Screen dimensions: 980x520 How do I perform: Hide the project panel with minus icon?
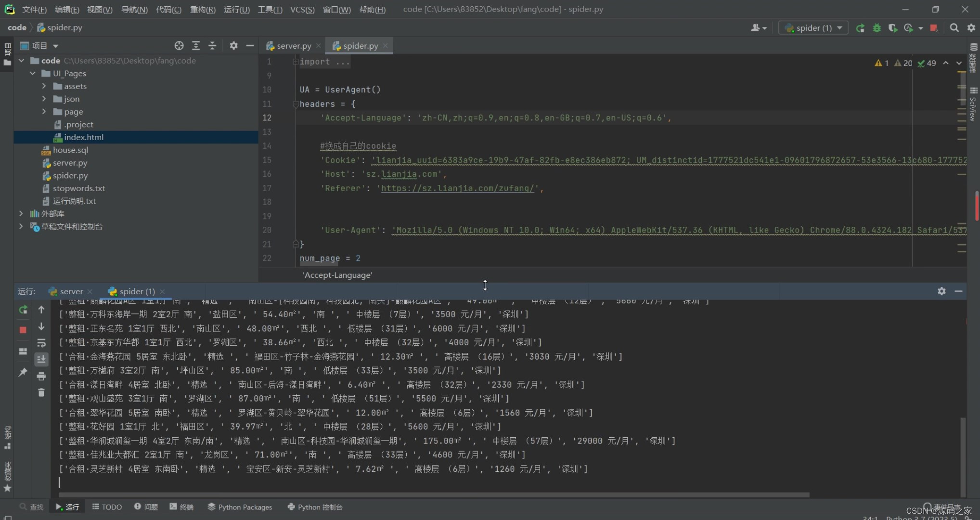click(x=250, y=46)
